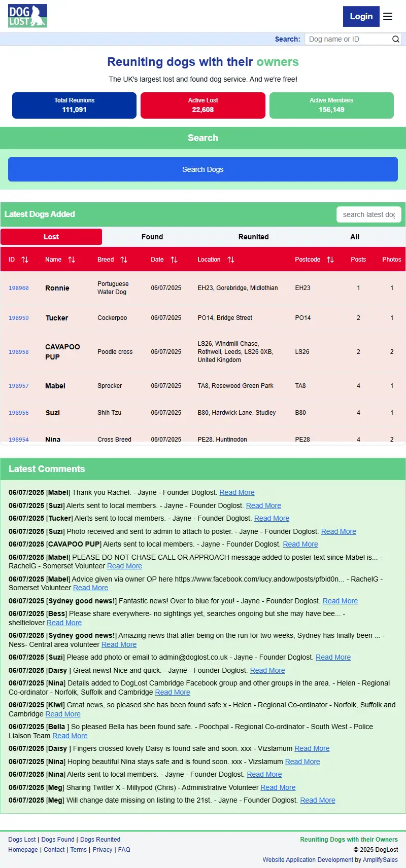406x868 pixels.
Task: Read More on Meg Sharing Twitter X comment
Action: [x=278, y=787]
